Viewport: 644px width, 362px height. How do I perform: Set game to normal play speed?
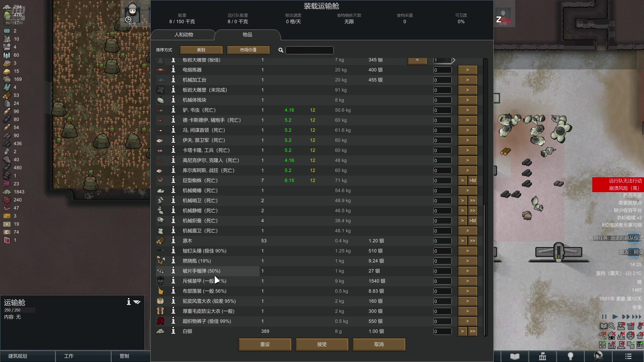[615, 316]
